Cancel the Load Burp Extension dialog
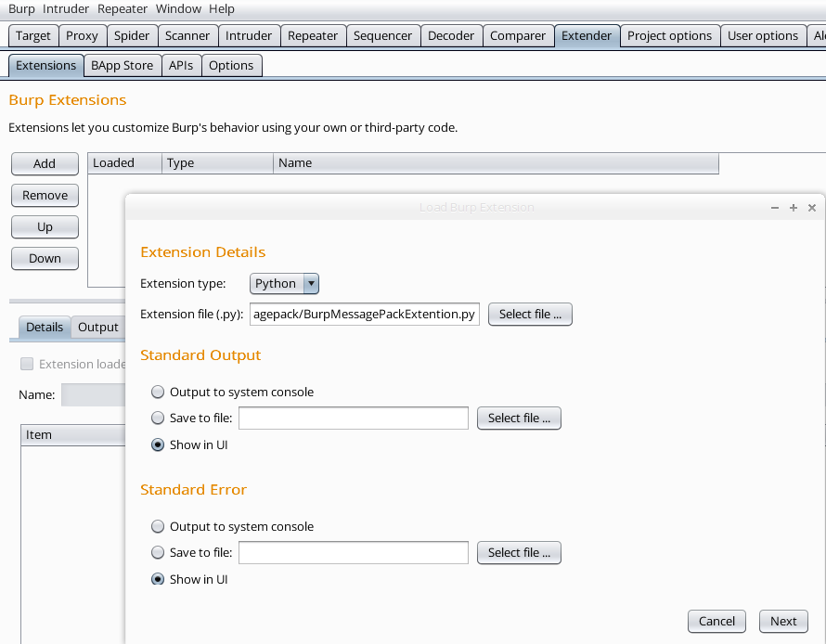Screen dimensions: 826x644 (x=716, y=622)
